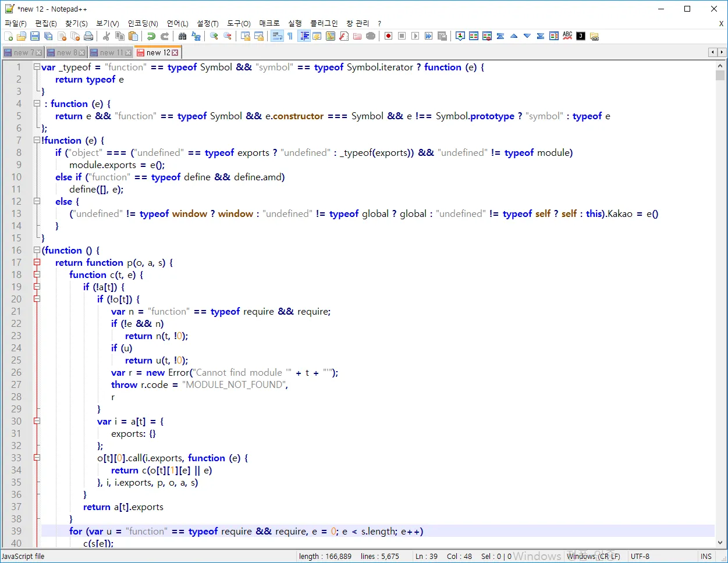728x563 pixels.
Task: Open the 찾기(S) menu
Action: point(76,23)
